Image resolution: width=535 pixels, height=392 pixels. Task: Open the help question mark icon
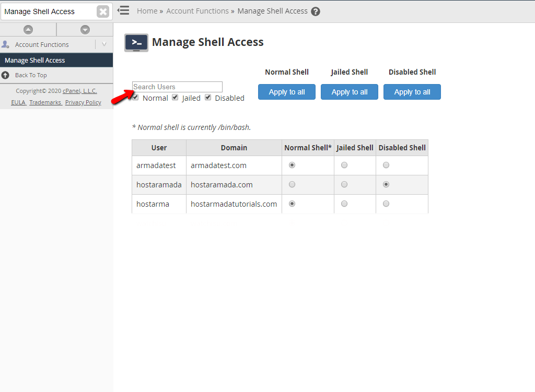click(x=316, y=11)
